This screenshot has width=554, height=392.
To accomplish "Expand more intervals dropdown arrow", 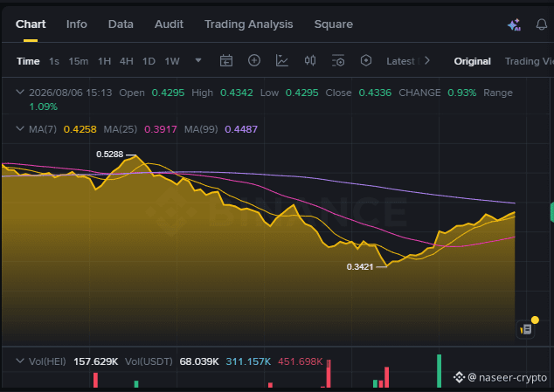I will (x=198, y=60).
